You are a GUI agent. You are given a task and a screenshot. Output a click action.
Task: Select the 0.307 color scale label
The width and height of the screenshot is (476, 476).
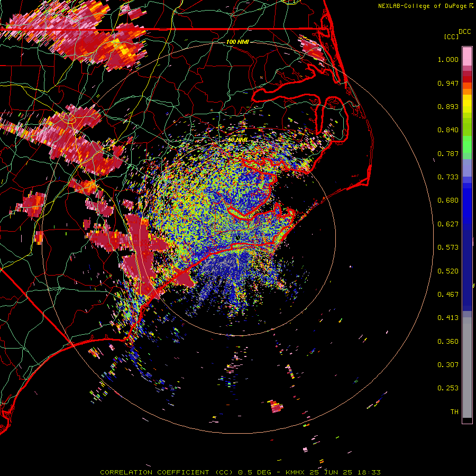[x=448, y=365]
